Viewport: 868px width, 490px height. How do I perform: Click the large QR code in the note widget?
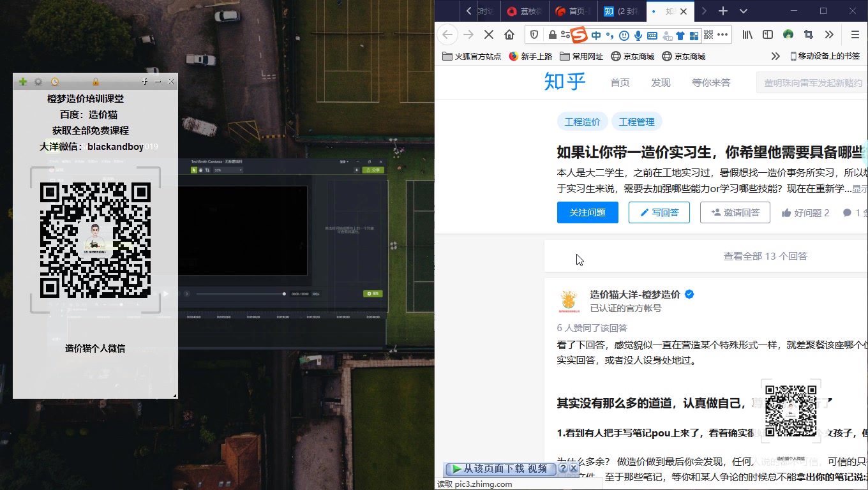[x=95, y=240]
